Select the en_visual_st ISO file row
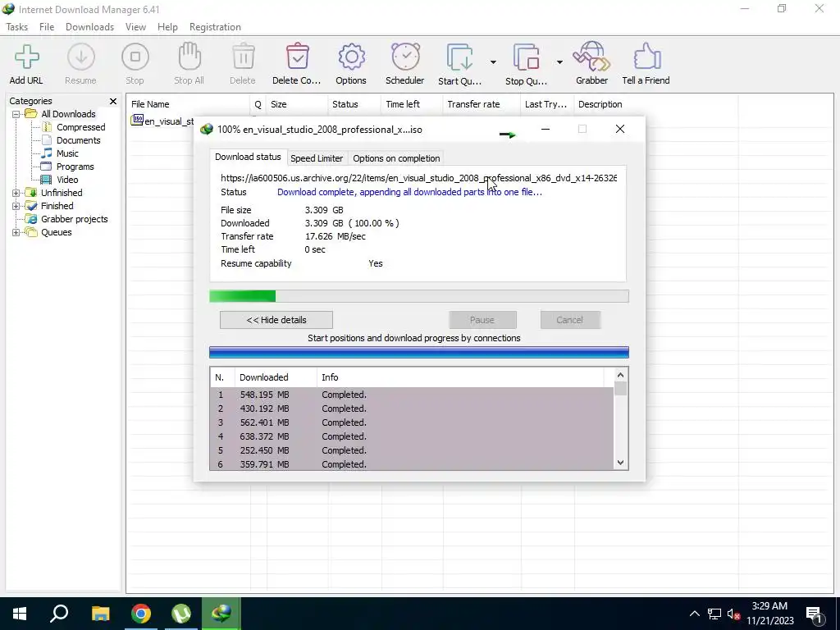The width and height of the screenshot is (840, 630). [162, 121]
